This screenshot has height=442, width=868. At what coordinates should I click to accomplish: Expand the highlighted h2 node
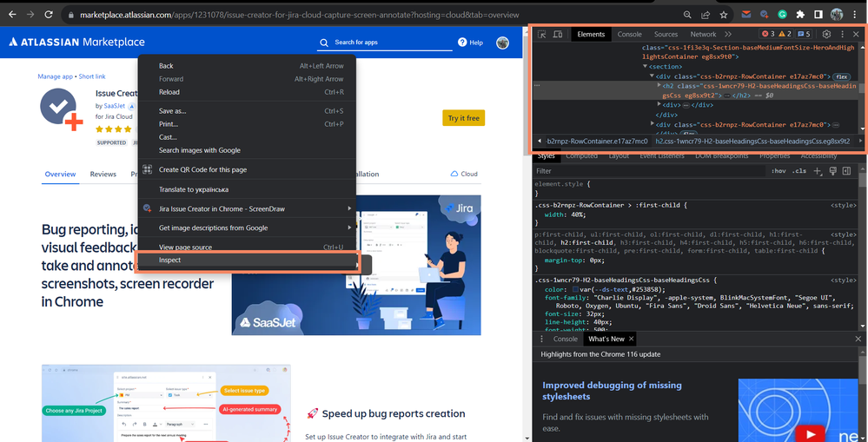[x=659, y=86]
